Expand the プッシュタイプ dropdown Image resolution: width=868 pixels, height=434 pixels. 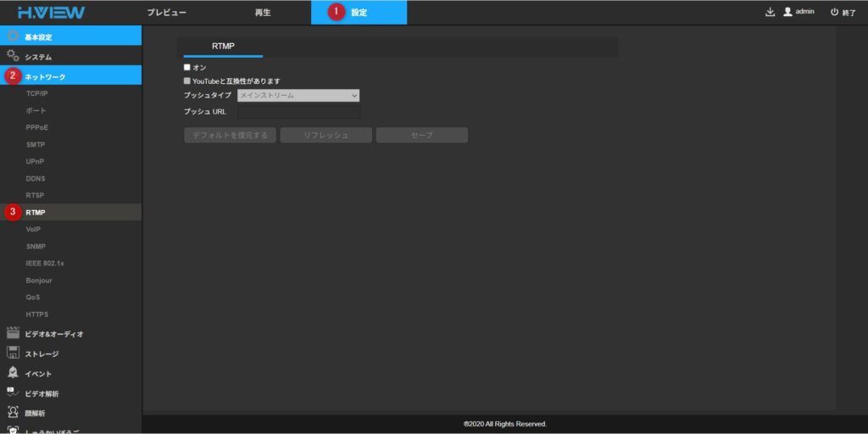coord(298,95)
